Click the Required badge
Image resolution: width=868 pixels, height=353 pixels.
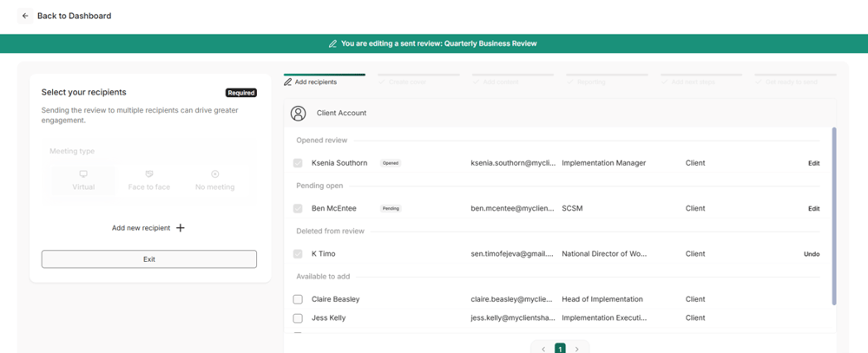(x=240, y=93)
